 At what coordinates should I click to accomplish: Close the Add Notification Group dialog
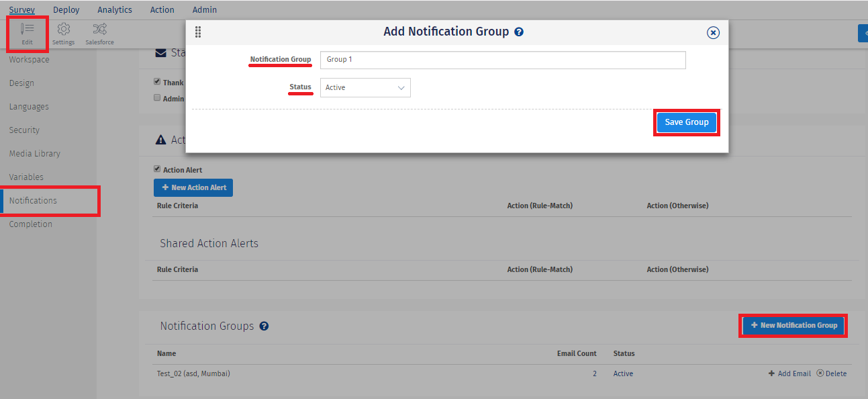point(713,32)
